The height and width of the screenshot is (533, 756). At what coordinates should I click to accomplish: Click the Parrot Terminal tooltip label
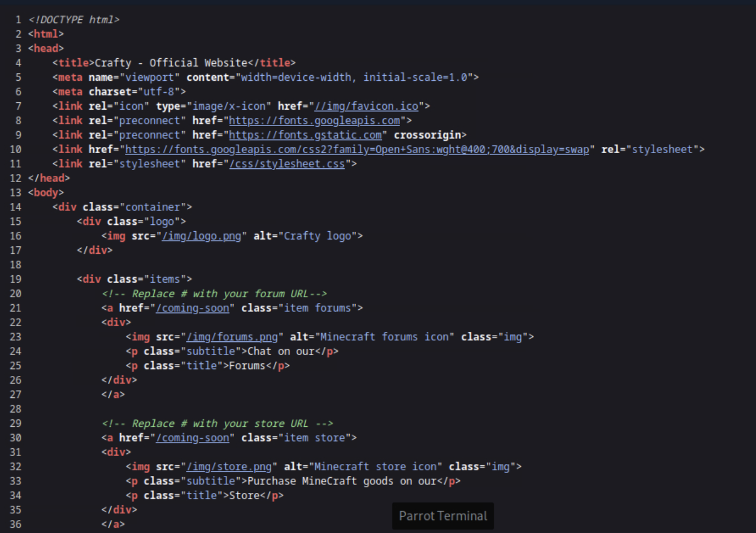coord(442,516)
